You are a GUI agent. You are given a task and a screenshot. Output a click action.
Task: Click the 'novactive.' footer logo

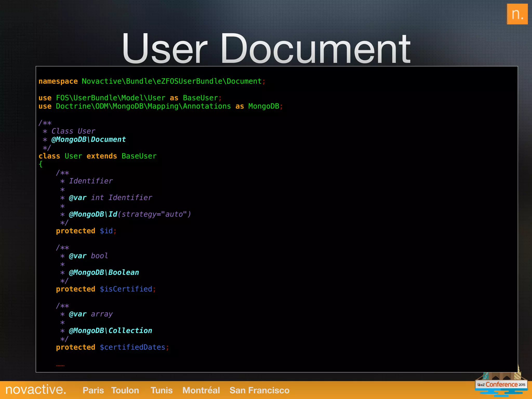36,390
